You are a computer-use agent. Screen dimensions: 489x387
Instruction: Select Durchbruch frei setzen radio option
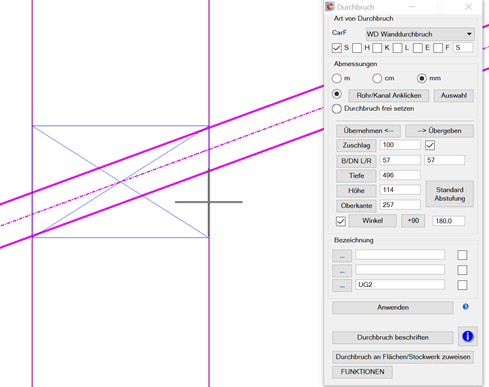tap(337, 109)
